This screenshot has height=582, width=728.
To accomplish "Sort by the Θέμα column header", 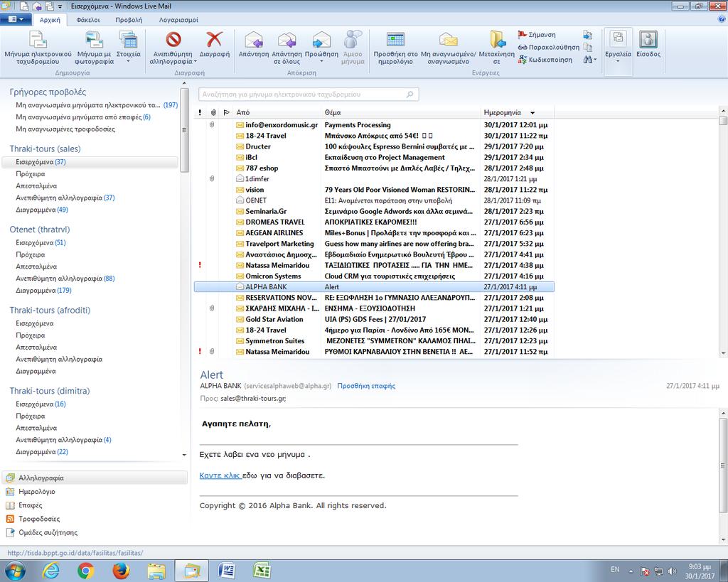I will pyautogui.click(x=401, y=112).
